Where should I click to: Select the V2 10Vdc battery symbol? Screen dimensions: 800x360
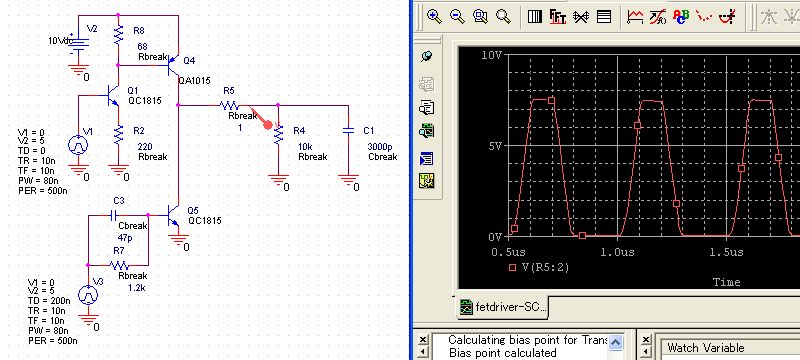click(x=78, y=45)
